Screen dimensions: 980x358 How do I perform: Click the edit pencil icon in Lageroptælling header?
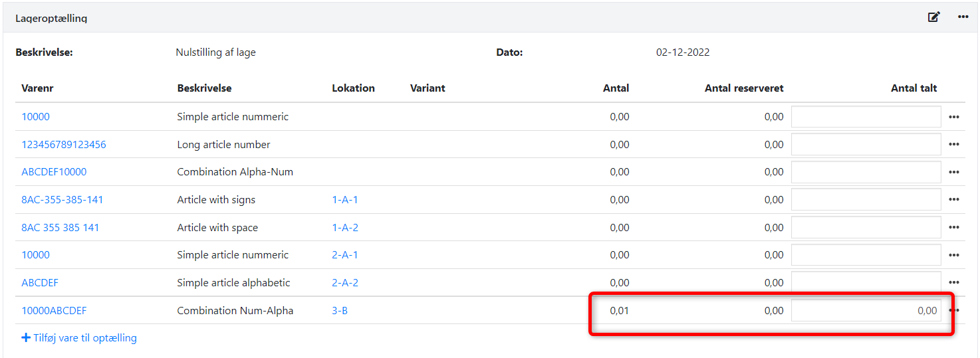934,17
